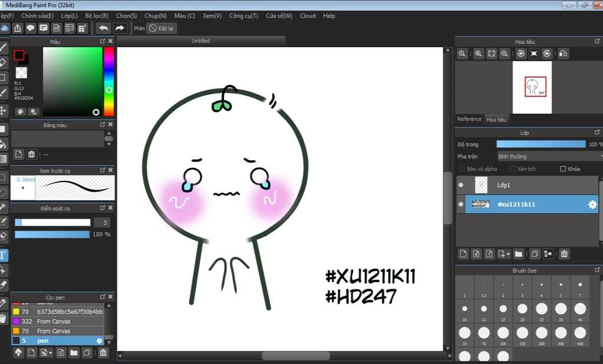Click rotate left icon in Hoa tiêu panel

click(521, 54)
